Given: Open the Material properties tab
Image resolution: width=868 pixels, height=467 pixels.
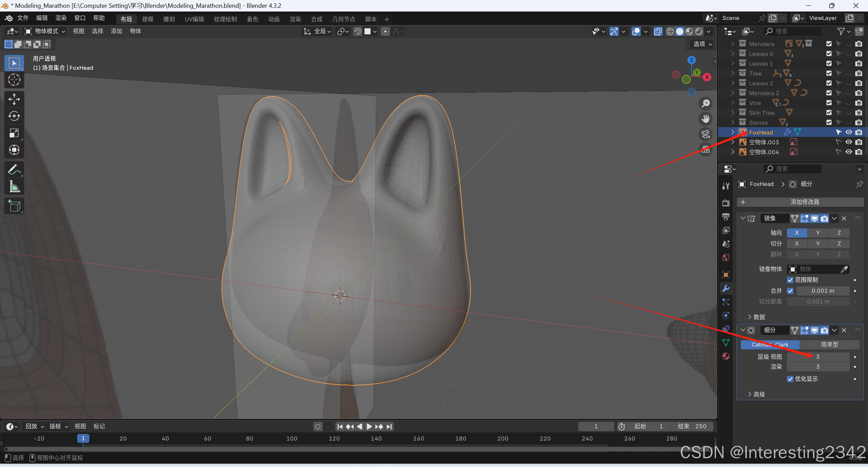Looking at the screenshot, I should click(x=726, y=356).
